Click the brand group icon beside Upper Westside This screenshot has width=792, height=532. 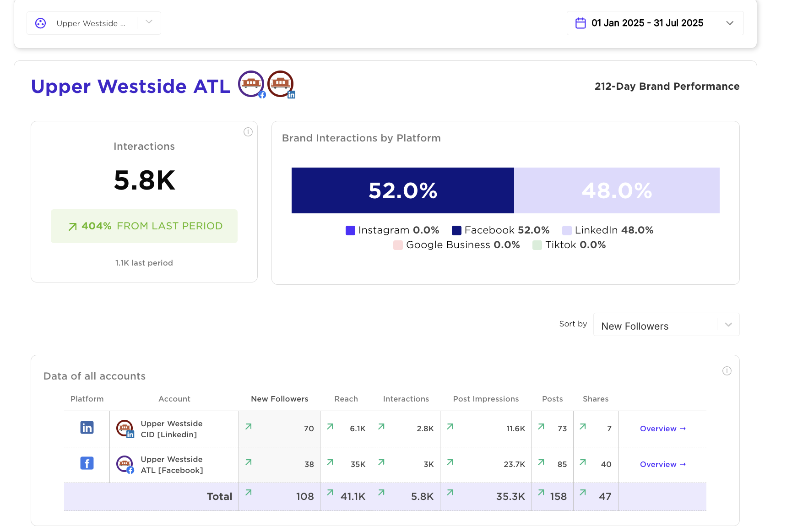[x=41, y=23]
